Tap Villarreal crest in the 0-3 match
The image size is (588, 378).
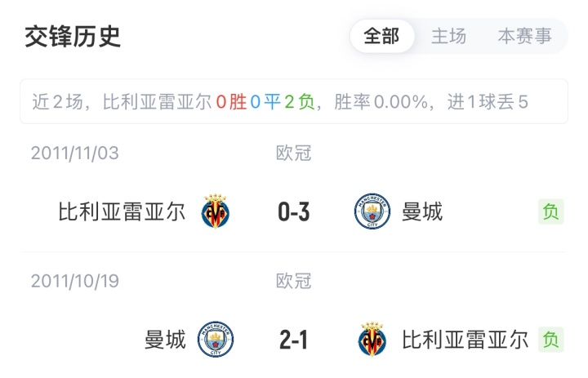click(216, 212)
